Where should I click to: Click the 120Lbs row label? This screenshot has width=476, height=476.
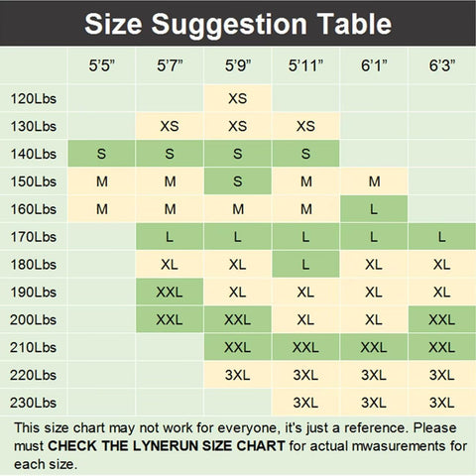tap(34, 98)
